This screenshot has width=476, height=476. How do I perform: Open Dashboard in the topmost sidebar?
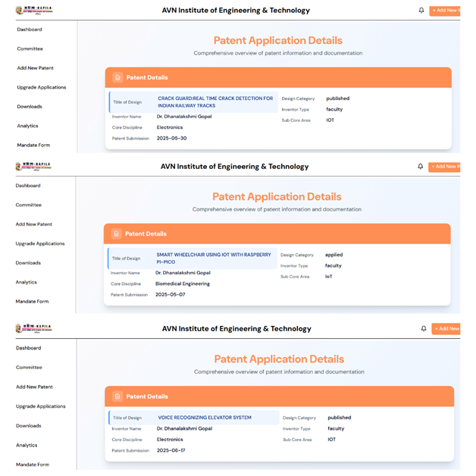coord(30,30)
